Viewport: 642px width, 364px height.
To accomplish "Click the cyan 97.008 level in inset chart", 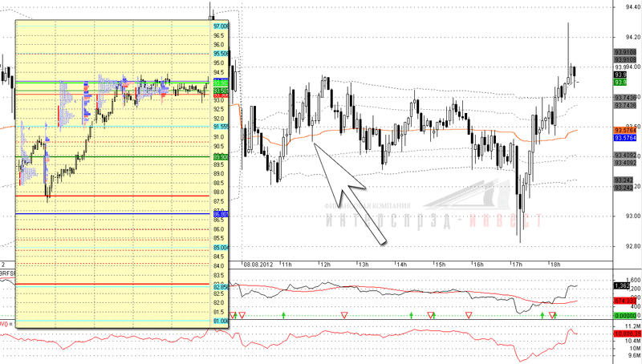I will click(x=221, y=26).
